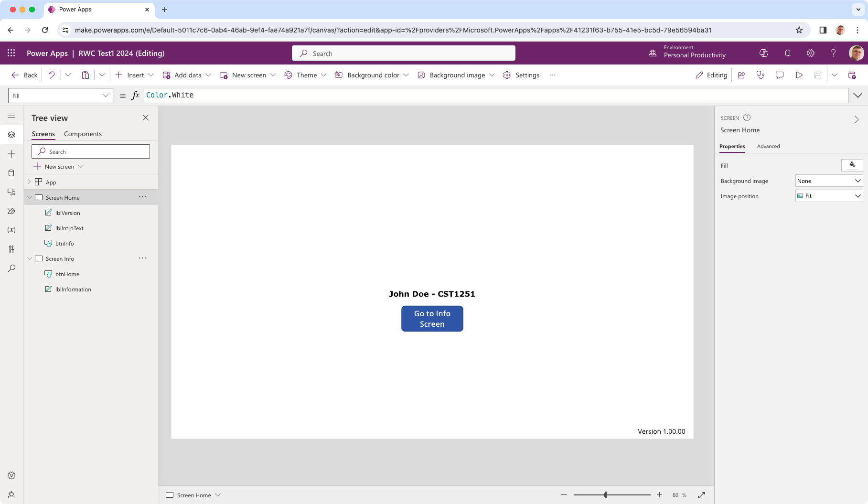Viewport: 868px width, 504px height.
Task: Open the Data icon in left sidebar
Action: point(11,173)
